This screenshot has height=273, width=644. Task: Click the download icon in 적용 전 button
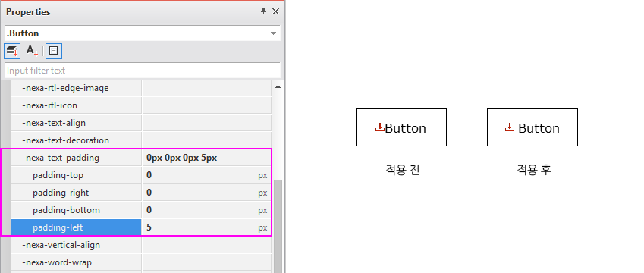coord(380,127)
